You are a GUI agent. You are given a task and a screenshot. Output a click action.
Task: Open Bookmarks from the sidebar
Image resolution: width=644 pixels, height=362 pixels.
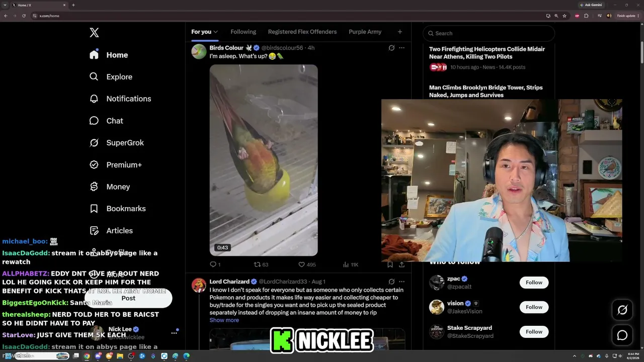pyautogui.click(x=117, y=209)
